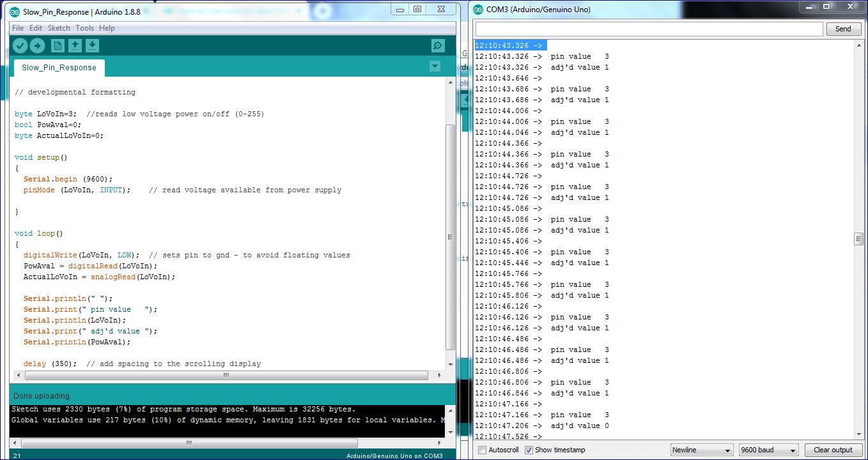Viewport: 868px width, 460px height.
Task: Open the 9600 baud rate dropdown
Action: 768,449
